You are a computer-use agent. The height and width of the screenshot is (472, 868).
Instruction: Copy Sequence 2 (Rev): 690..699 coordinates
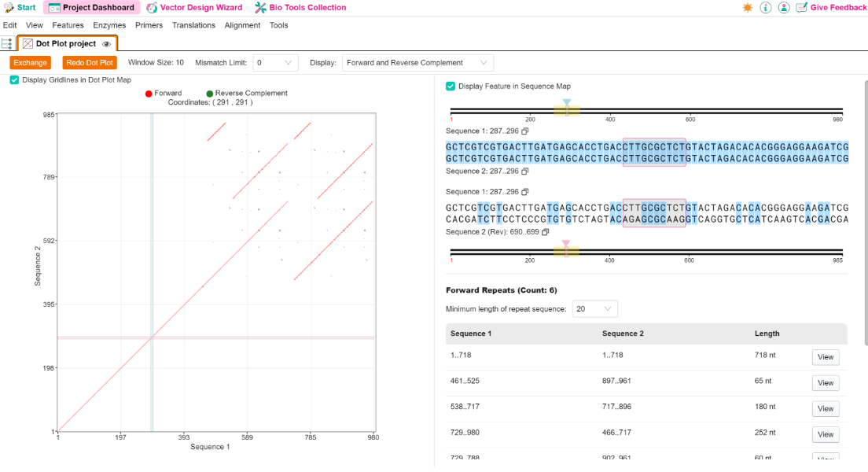click(546, 232)
